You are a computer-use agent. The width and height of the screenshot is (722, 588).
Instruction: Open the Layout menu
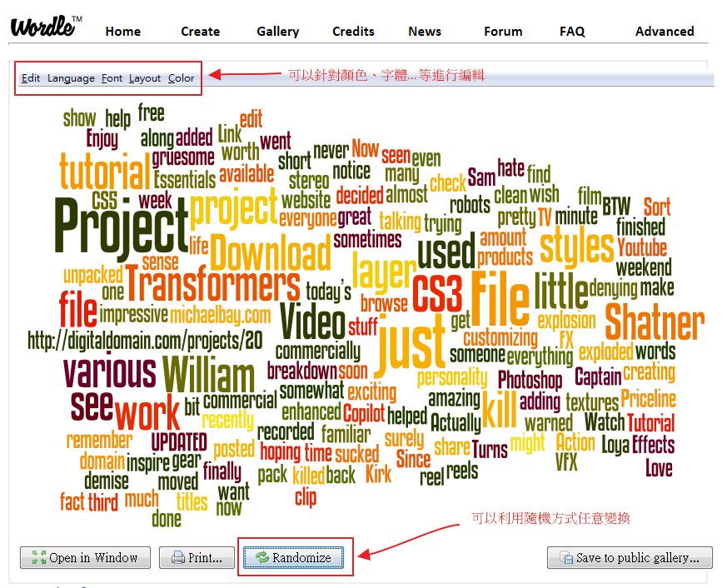point(145,78)
